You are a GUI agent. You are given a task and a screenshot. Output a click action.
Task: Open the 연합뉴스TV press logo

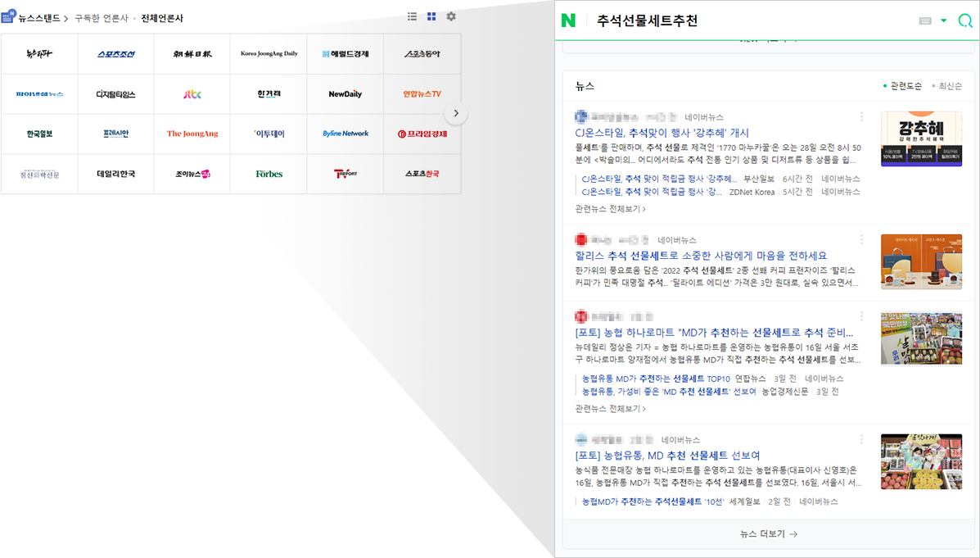(x=422, y=94)
